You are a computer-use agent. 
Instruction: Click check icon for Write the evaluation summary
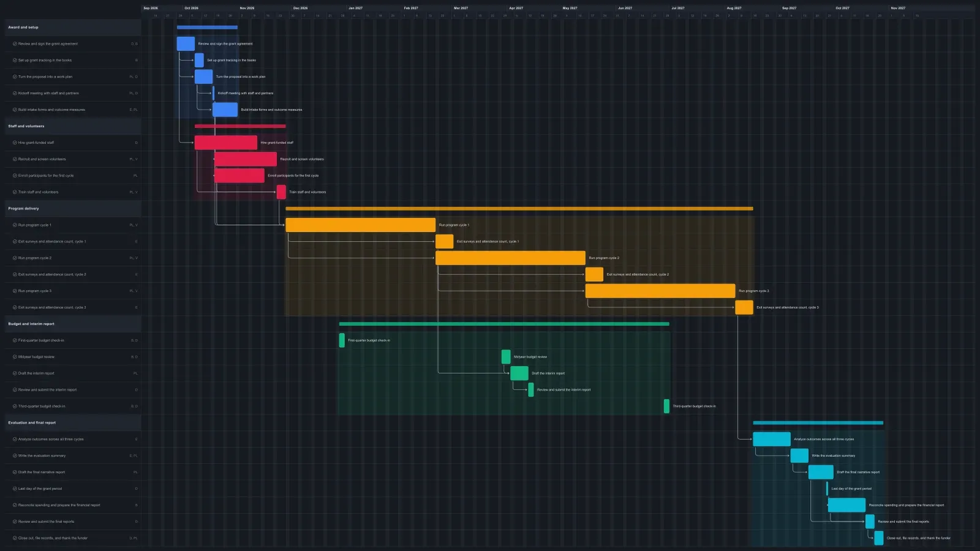click(15, 456)
